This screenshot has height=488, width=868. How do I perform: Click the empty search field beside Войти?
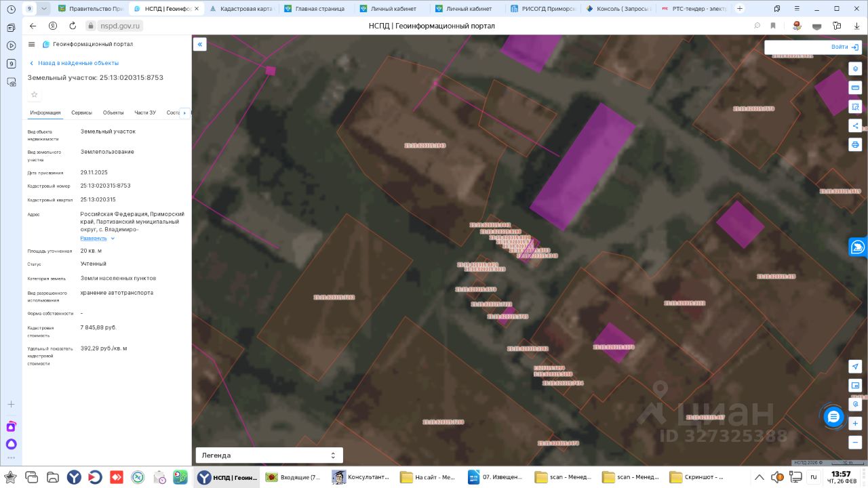pos(795,47)
